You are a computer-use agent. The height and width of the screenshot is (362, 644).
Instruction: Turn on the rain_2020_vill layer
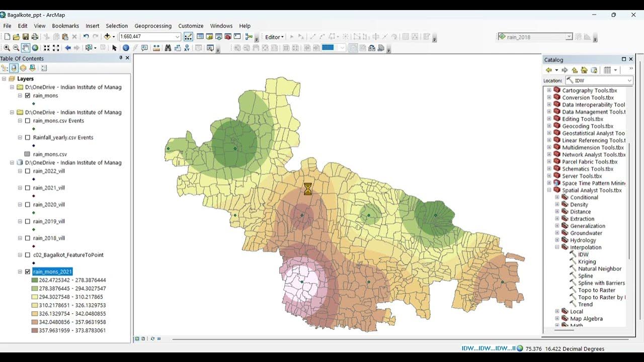(x=28, y=205)
